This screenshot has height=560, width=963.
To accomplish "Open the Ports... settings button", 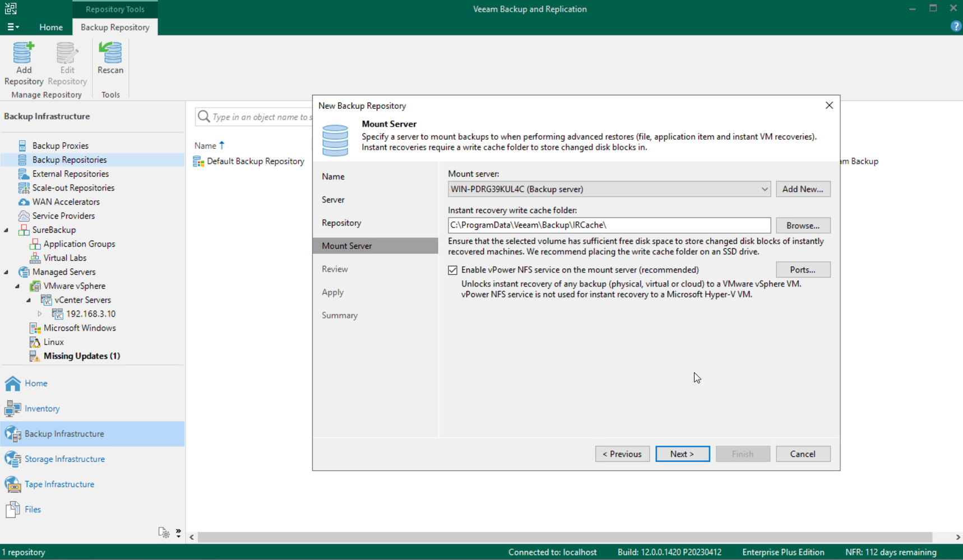I will (803, 270).
